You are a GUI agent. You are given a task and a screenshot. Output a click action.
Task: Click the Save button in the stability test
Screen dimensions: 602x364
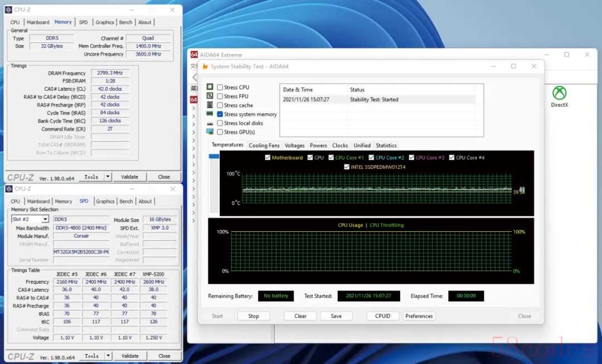point(336,316)
